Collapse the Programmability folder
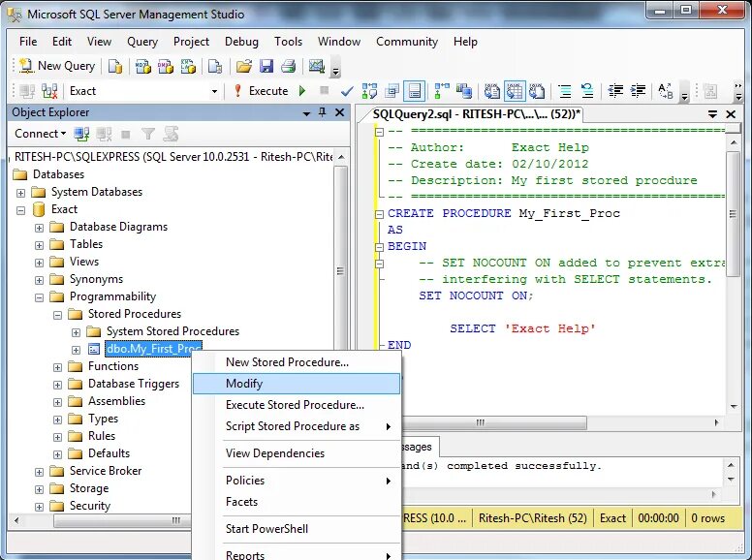 tap(40, 297)
